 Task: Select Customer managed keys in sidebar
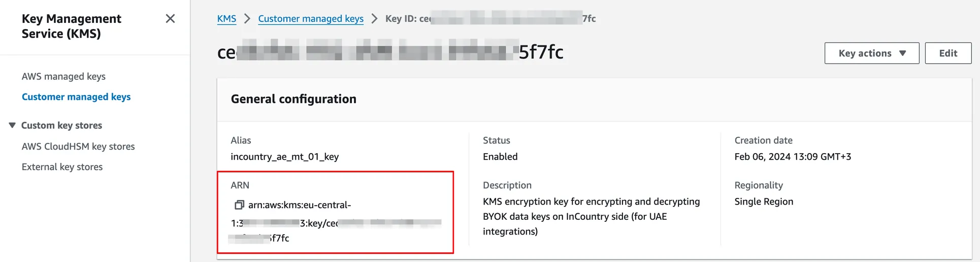point(76,97)
